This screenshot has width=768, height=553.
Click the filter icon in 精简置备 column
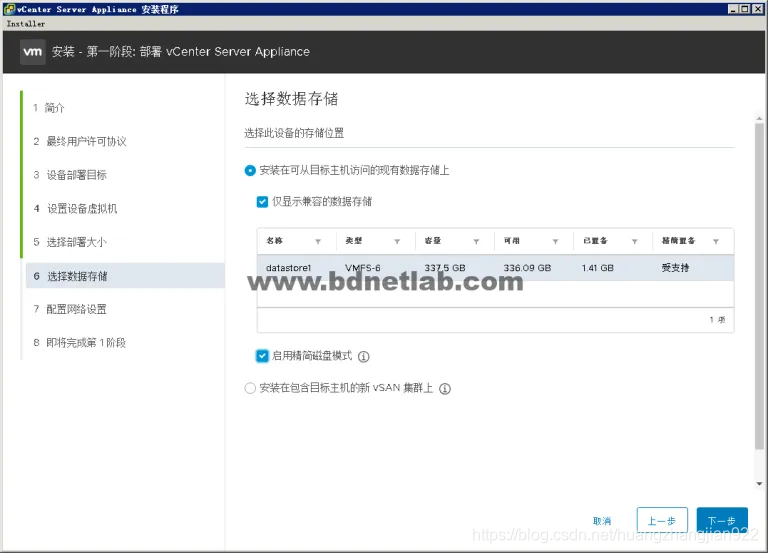click(716, 241)
